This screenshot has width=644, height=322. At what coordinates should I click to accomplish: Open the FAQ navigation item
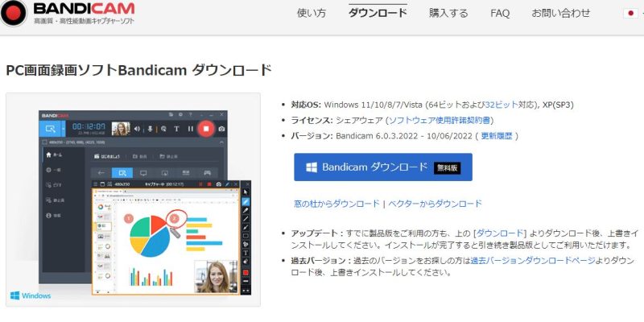(500, 13)
